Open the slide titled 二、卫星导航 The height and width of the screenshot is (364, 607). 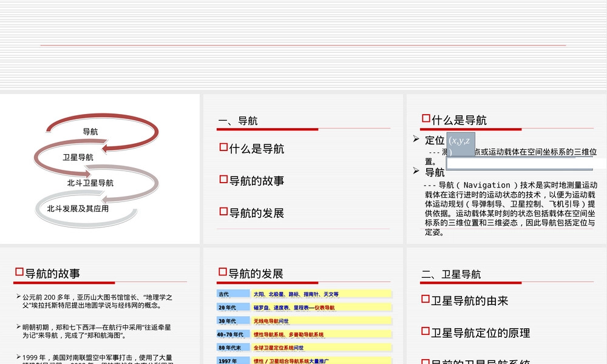pos(506,306)
